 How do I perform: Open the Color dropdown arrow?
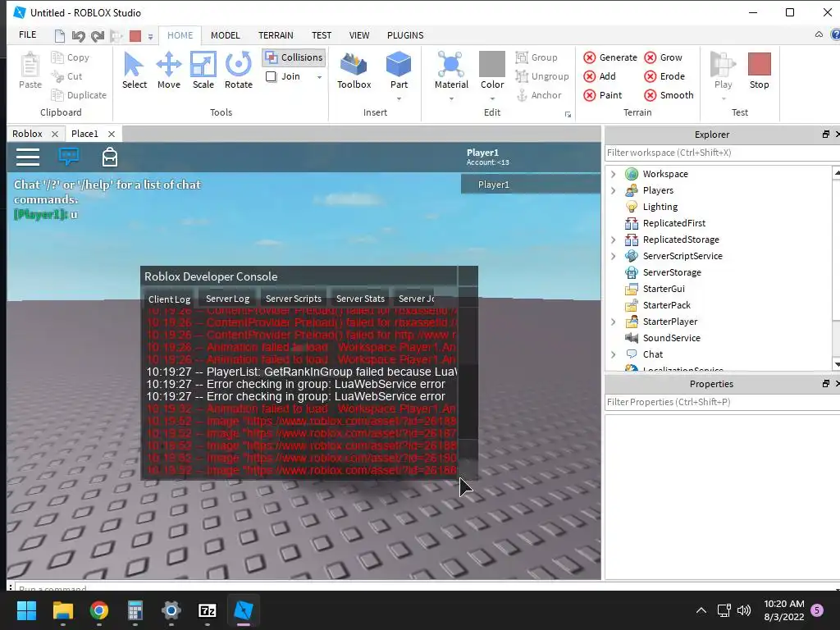click(x=492, y=98)
